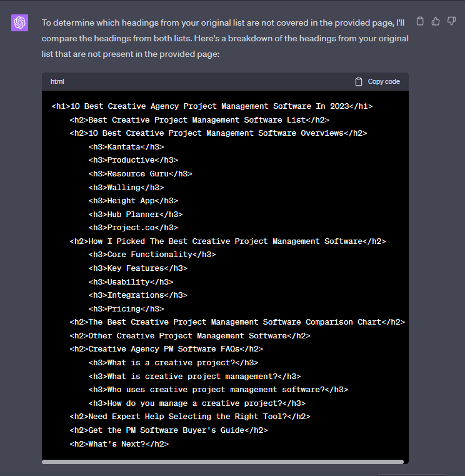The height and width of the screenshot is (476, 465).
Task: Click the ChatGPT avatar icon
Action: pyautogui.click(x=19, y=23)
